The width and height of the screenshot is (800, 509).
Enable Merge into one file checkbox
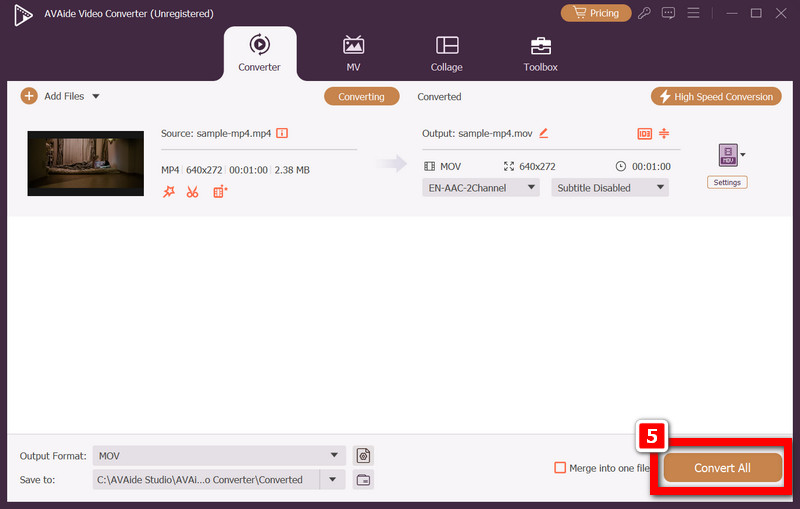coord(560,468)
